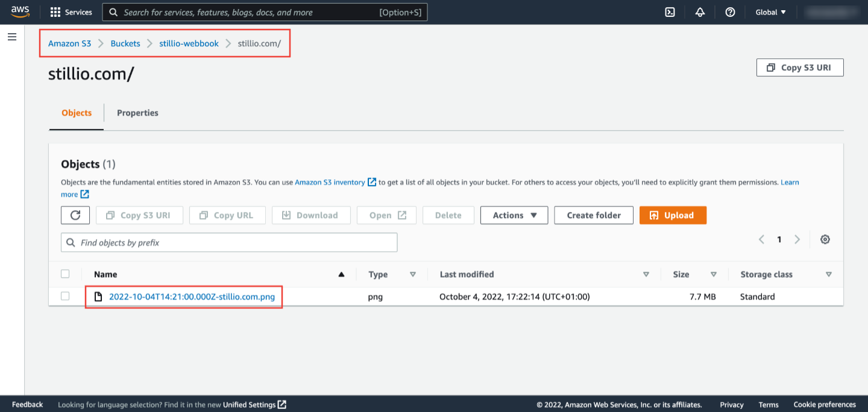Select the stillio.com.png object checkbox
Screen dimensions: 868x412
65,296
